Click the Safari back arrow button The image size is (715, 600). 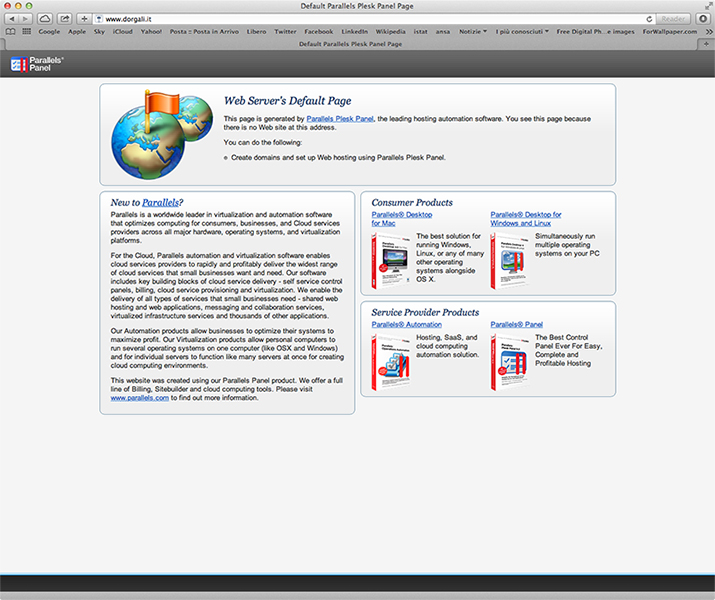(12, 19)
